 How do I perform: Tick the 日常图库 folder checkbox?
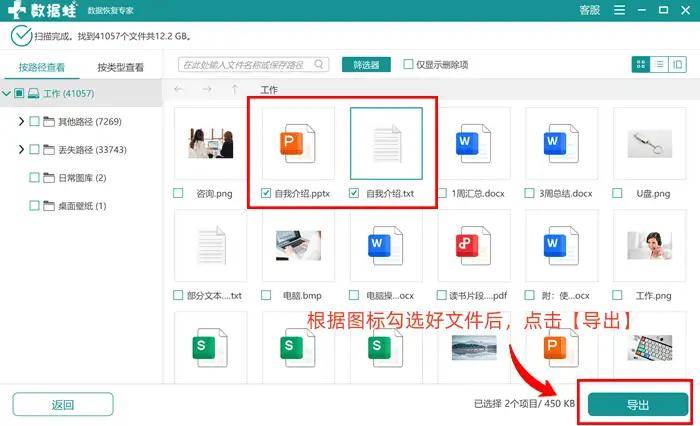(35, 178)
